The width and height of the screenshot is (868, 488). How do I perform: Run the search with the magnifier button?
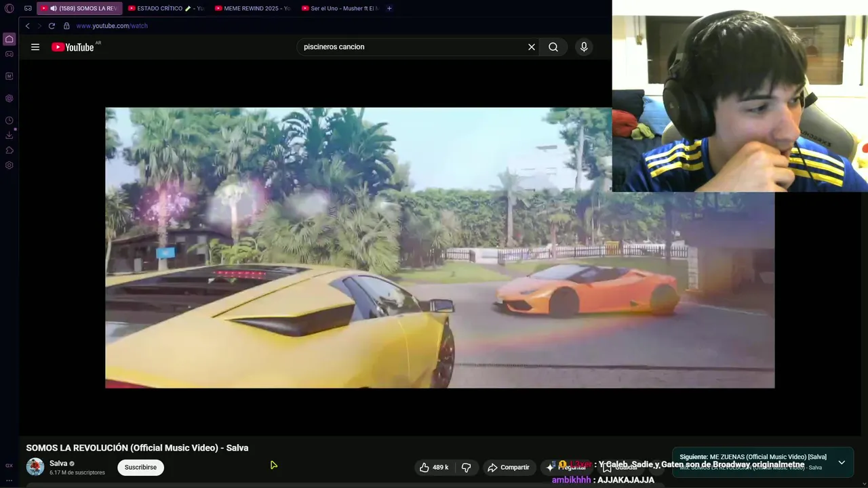click(553, 47)
